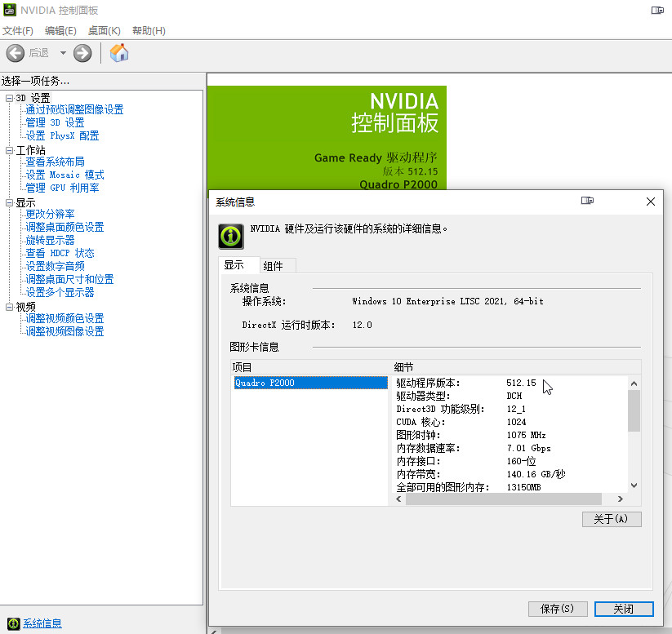Click the 关闭 button
The width and height of the screenshot is (672, 634).
coord(624,609)
